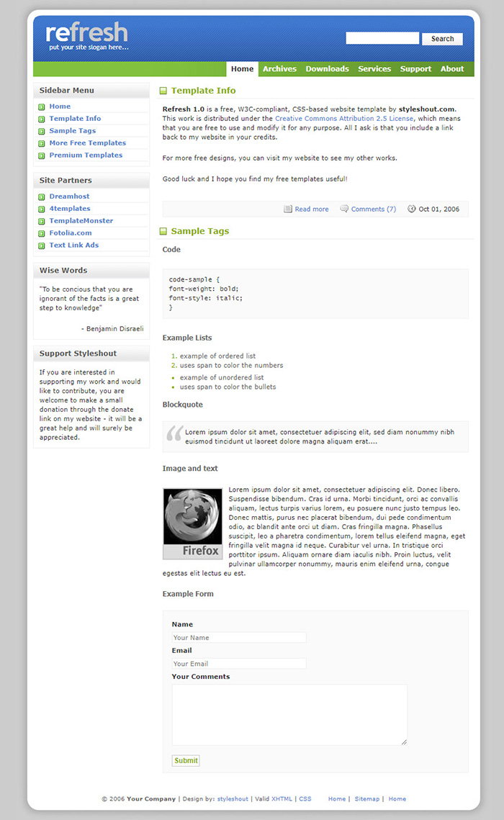This screenshot has height=820, width=504.
Task: Click inside the Your Comments text area
Action: [x=289, y=714]
